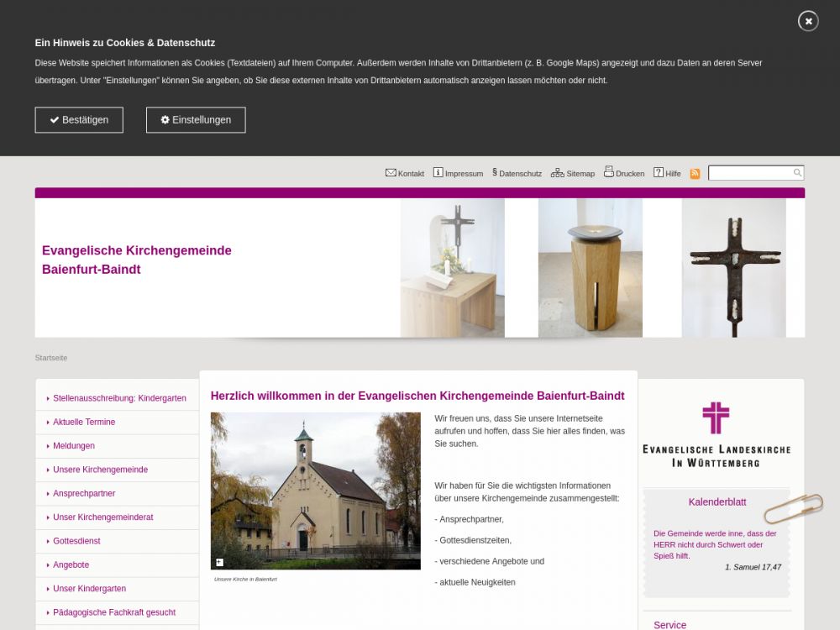
Task: Click the Kontakt envelope icon
Action: click(x=391, y=173)
